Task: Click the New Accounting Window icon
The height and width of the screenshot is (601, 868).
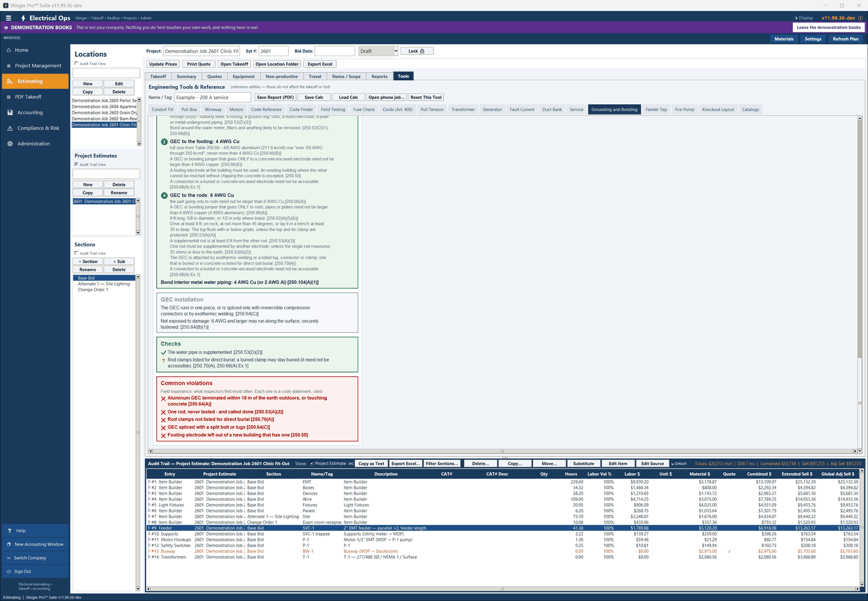Action: 9,544
